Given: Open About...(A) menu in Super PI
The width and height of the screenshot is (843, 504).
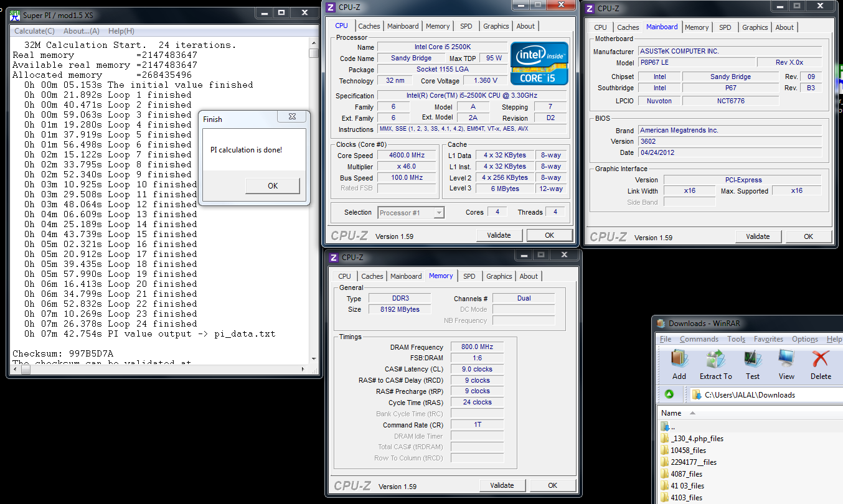Looking at the screenshot, I should coord(81,31).
